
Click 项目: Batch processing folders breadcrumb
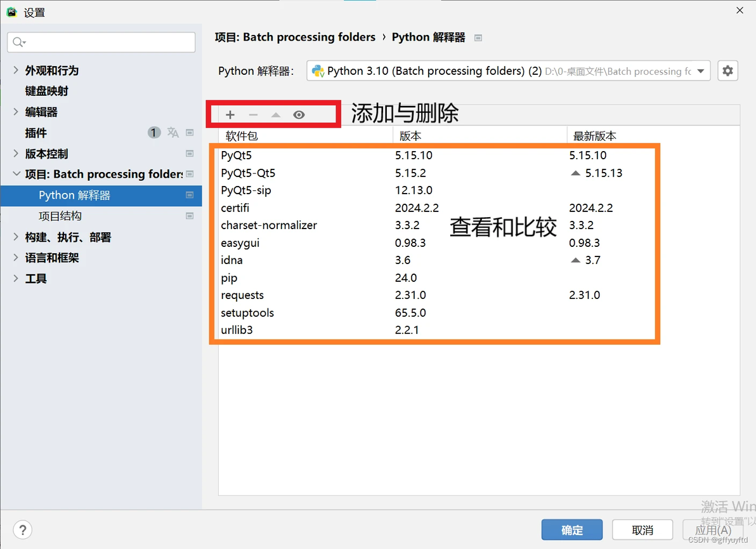point(295,37)
